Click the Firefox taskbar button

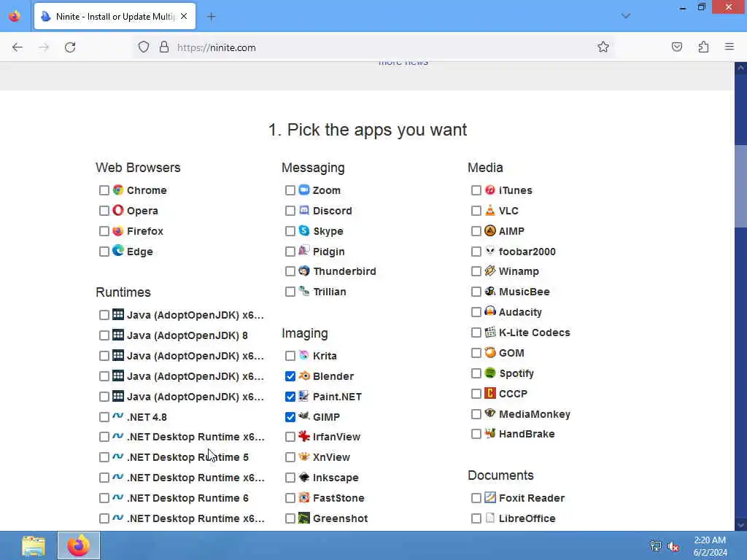point(79,545)
